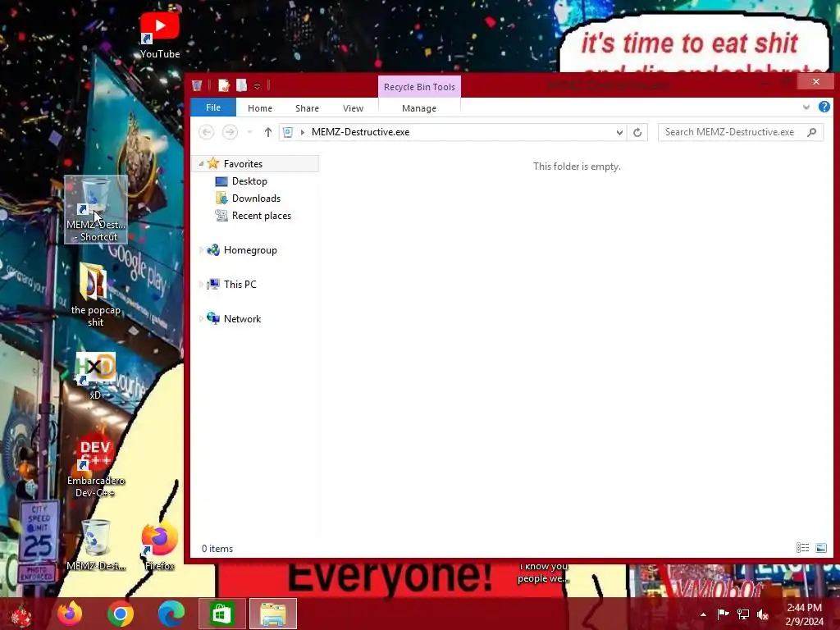Viewport: 840px width, 630px height.
Task: Open Explorer Help
Action: (824, 107)
